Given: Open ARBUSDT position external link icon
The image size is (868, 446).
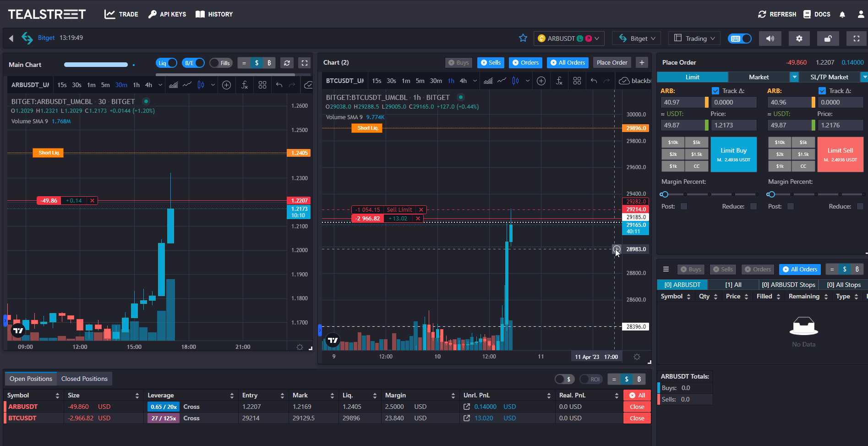Looking at the screenshot, I should (x=467, y=407).
